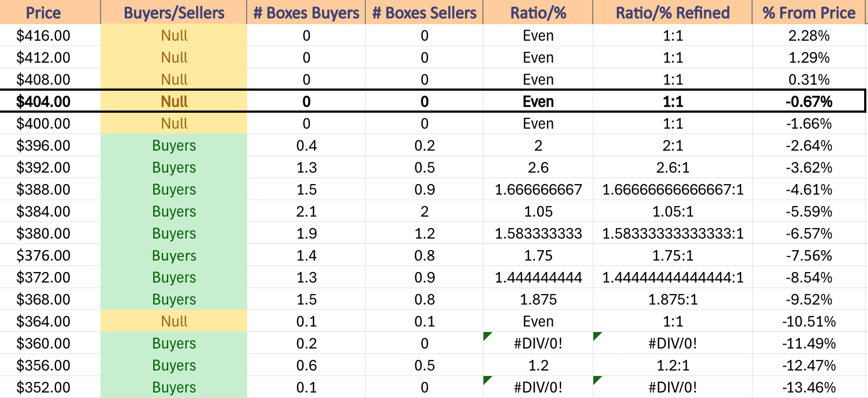Image resolution: width=868 pixels, height=398 pixels.
Task: Click the $388.00 price cell
Action: (50, 190)
